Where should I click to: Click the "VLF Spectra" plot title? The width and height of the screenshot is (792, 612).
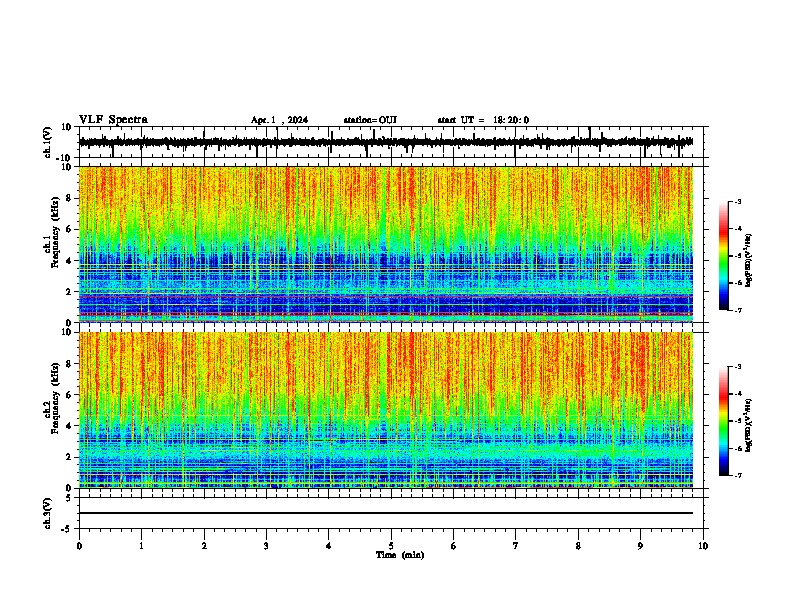tap(113, 120)
